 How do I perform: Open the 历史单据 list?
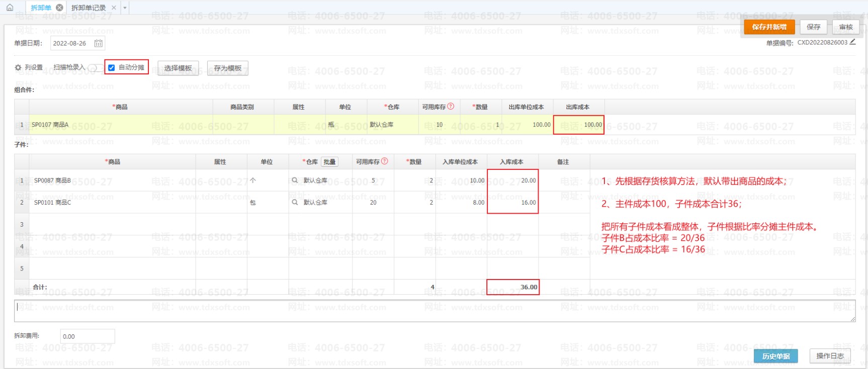[775, 356]
